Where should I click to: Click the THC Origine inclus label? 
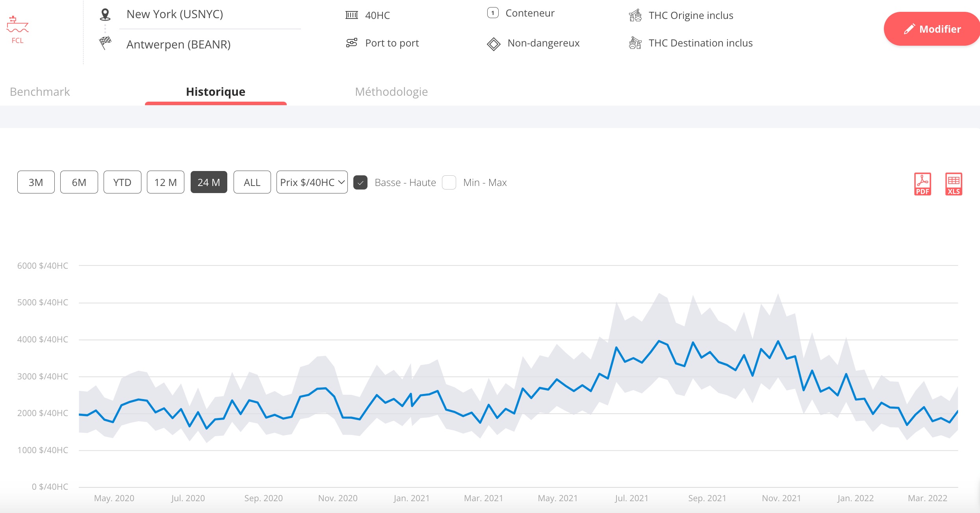691,15
